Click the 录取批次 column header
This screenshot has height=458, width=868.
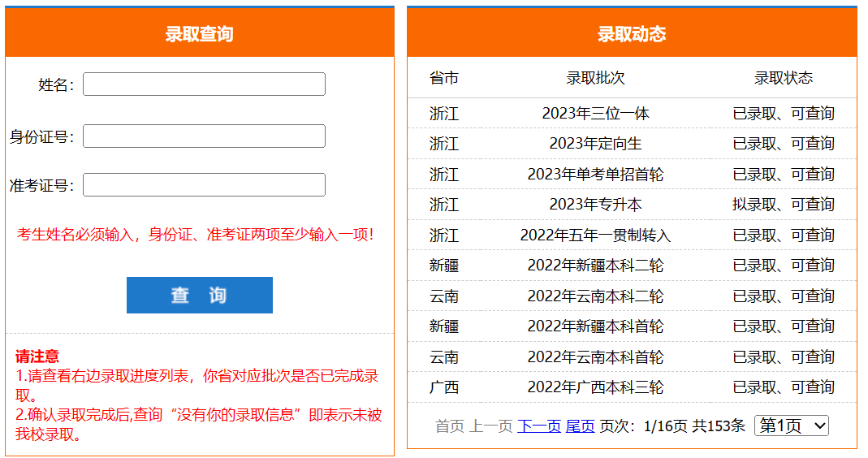pos(595,78)
